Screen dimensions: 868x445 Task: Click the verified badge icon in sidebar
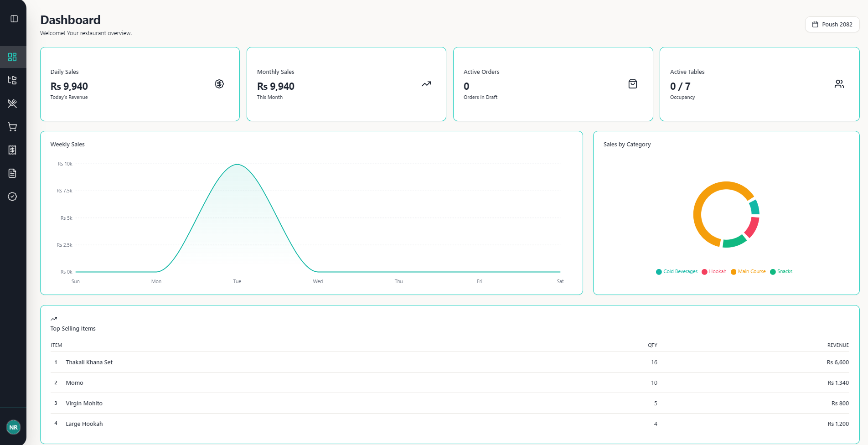click(x=13, y=197)
